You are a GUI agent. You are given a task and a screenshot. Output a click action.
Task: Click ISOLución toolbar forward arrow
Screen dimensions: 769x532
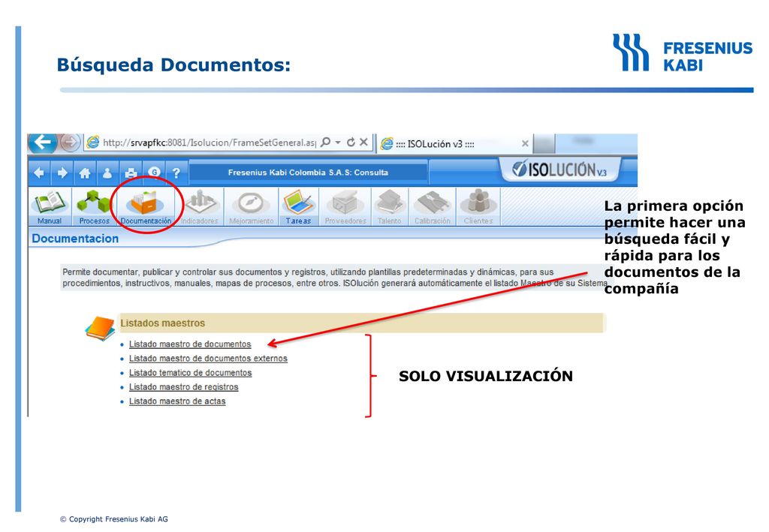click(x=62, y=173)
